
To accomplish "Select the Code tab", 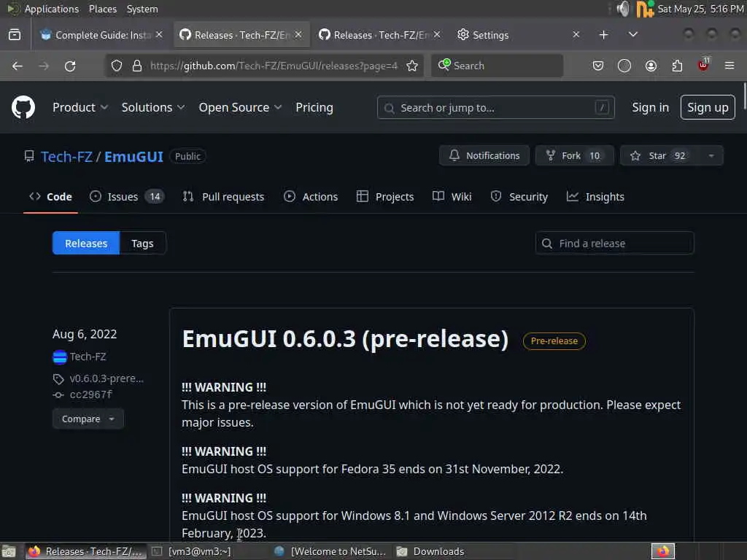I will tap(50, 197).
